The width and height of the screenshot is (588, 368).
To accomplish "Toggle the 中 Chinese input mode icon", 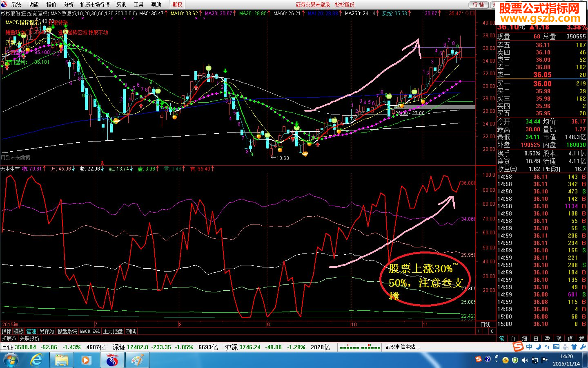I will click(x=529, y=347).
